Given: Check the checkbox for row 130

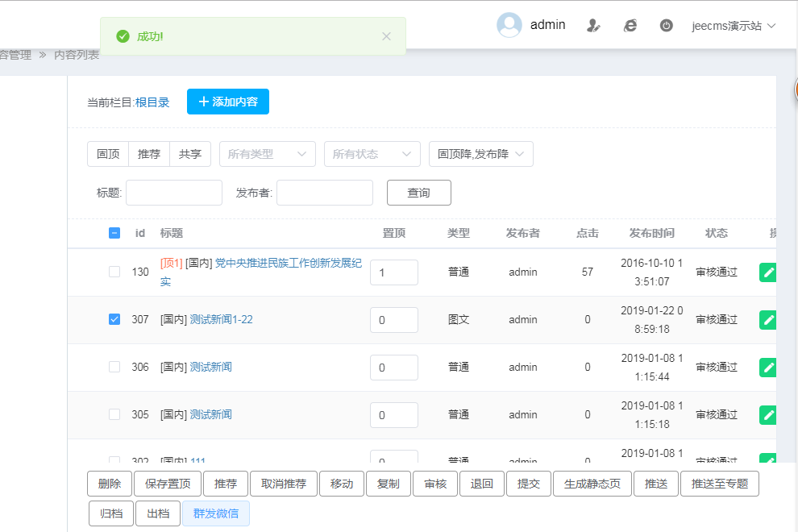Looking at the screenshot, I should (114, 272).
